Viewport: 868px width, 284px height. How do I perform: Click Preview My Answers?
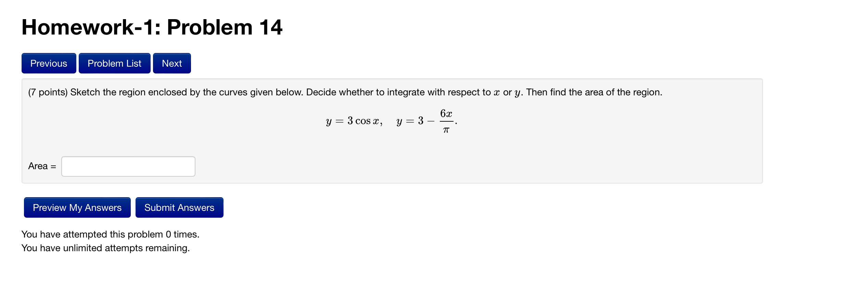click(x=77, y=207)
